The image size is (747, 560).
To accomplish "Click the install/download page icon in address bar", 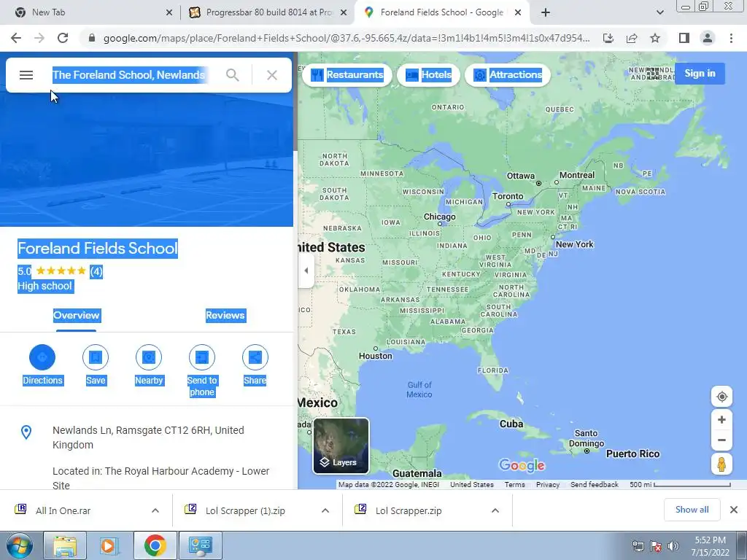I will (608, 38).
